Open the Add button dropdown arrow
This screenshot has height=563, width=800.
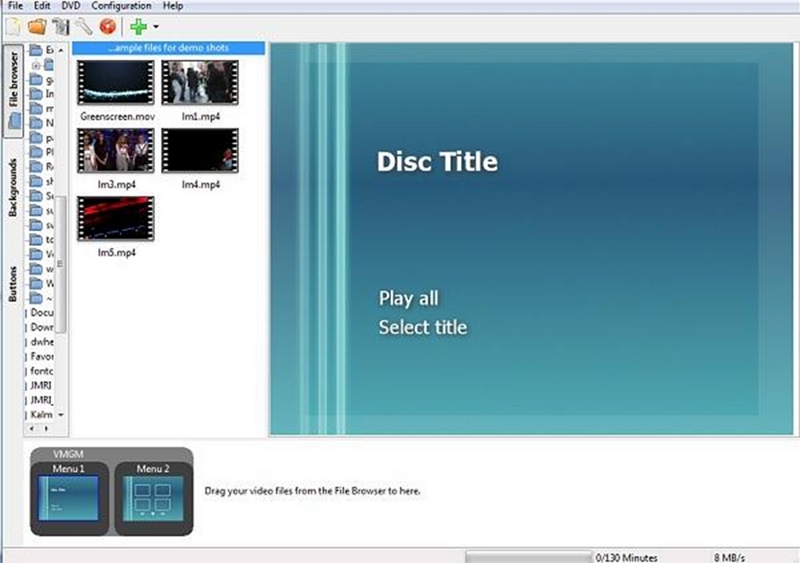pyautogui.click(x=156, y=27)
